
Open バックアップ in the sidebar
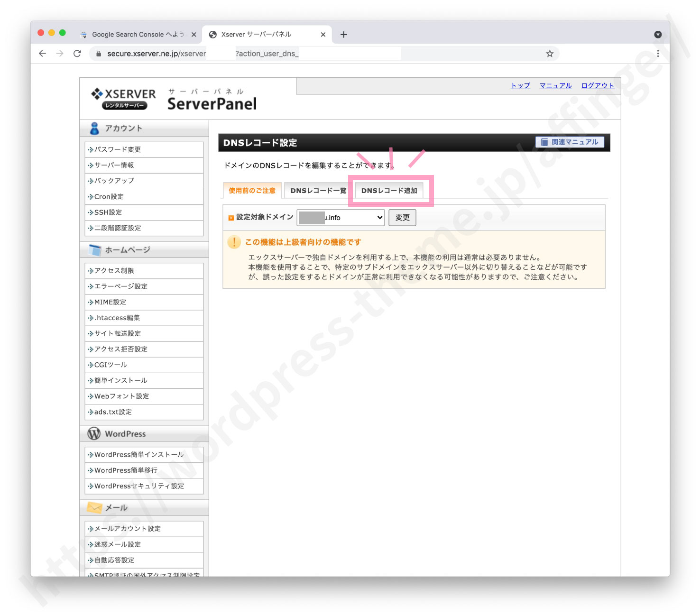tap(144, 181)
